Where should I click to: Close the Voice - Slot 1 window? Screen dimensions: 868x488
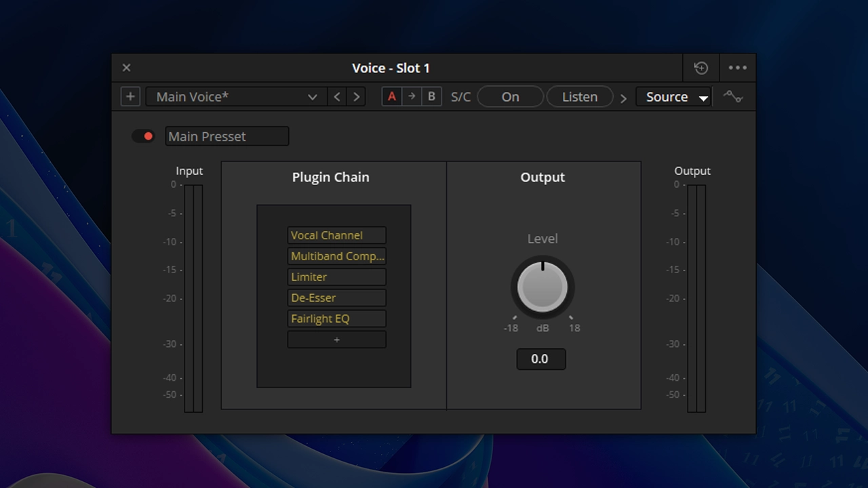(x=126, y=68)
